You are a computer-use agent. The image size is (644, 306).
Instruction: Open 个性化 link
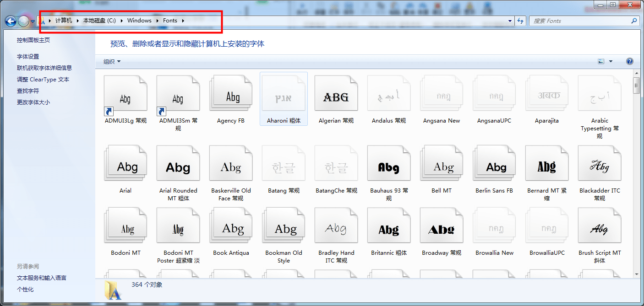[25, 290]
